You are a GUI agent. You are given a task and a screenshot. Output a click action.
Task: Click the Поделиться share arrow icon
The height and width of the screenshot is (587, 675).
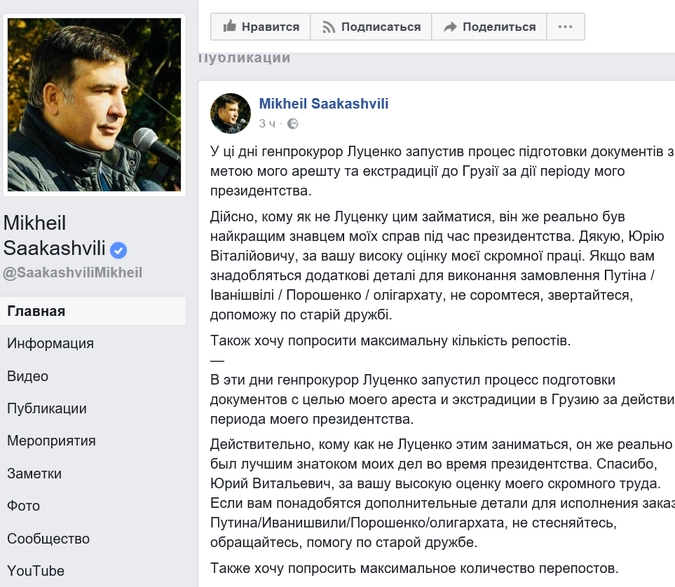pyautogui.click(x=450, y=27)
